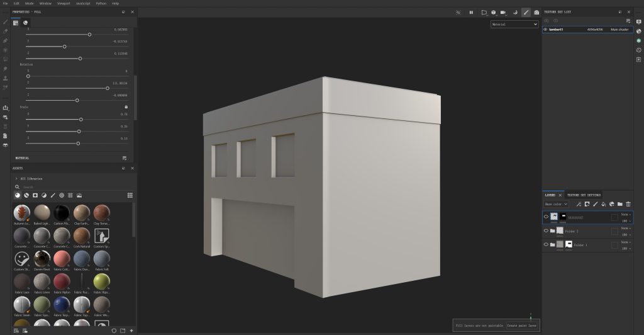Open the Help menu
Viewport: 644px width, 335px height.
[x=116, y=3]
